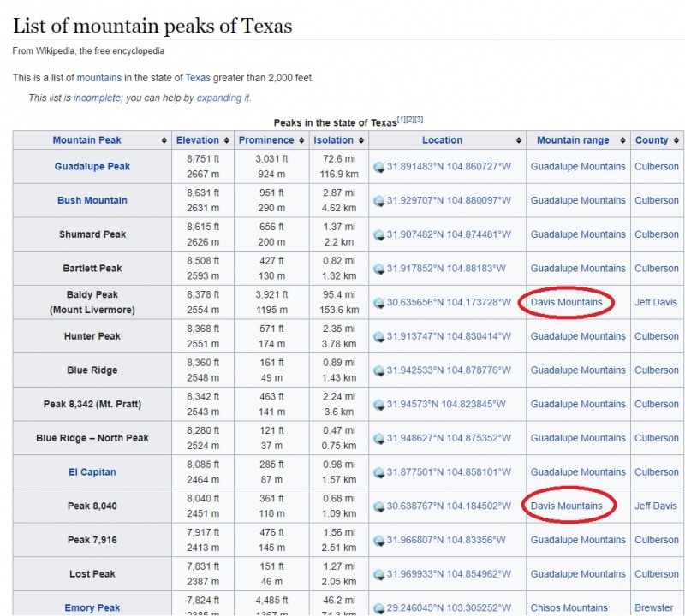Screen dimensions: 685x616
Task: Click the globe icon in Bartlett Peak row
Action: [378, 269]
